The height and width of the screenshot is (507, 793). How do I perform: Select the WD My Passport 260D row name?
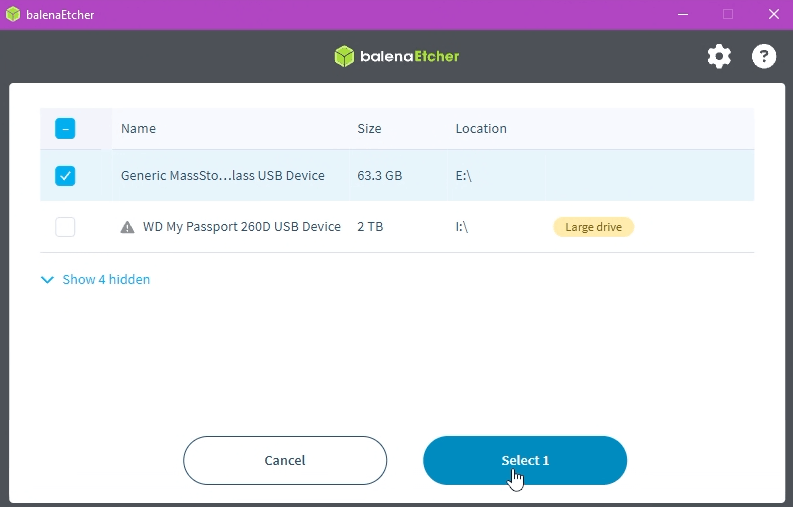pyautogui.click(x=241, y=227)
